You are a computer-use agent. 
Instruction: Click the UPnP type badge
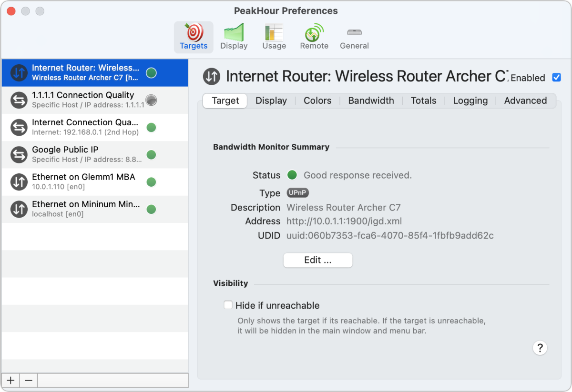click(298, 193)
